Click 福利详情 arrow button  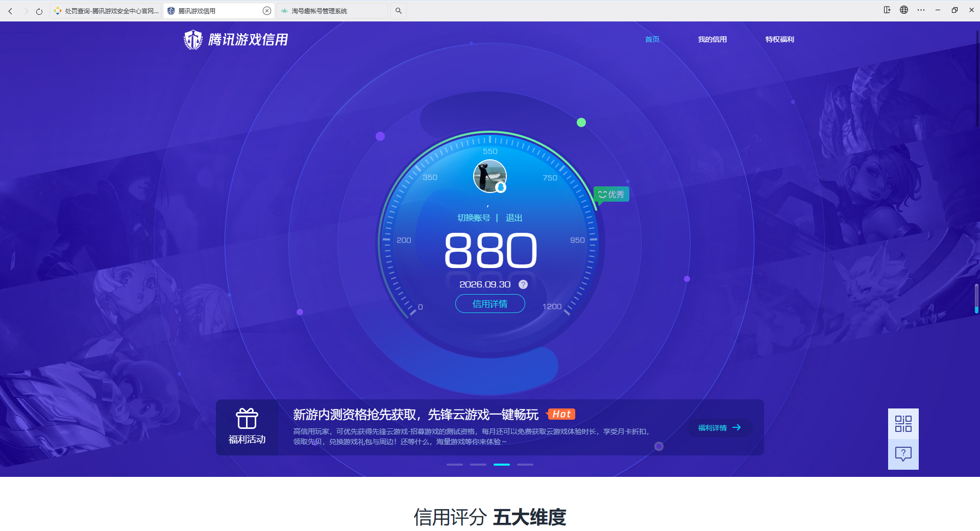click(x=720, y=428)
